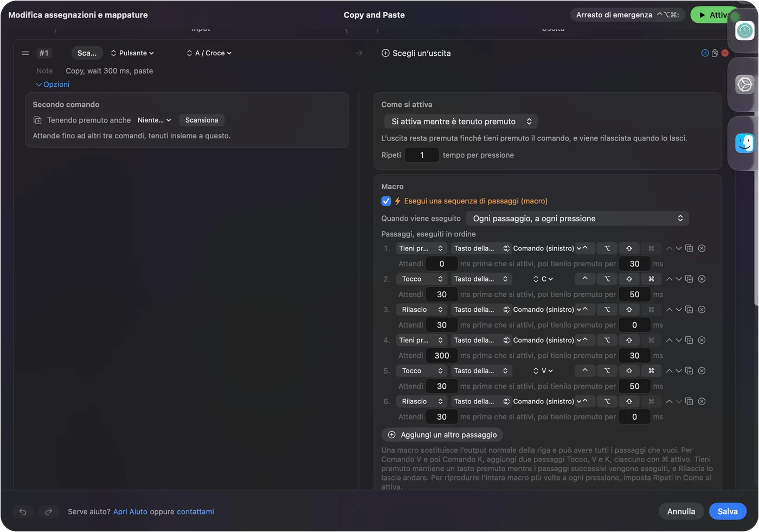Click the drag handle of mapping row #1

[25, 53]
